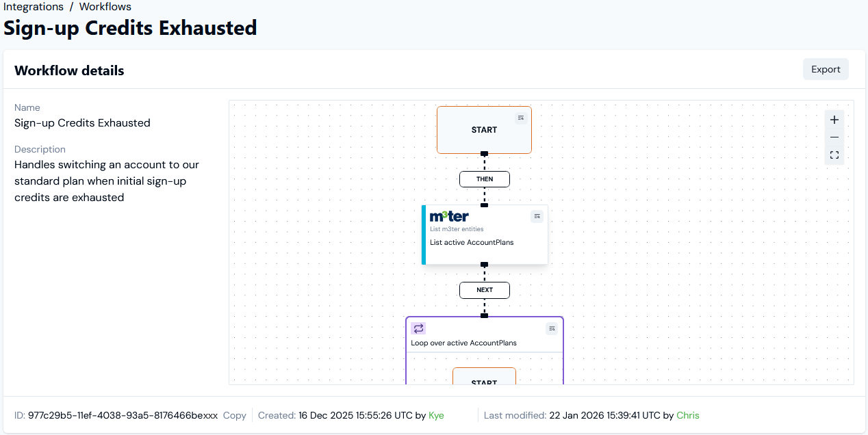The image size is (868, 435).
Task: Click the workflow description text
Action: pos(107,181)
